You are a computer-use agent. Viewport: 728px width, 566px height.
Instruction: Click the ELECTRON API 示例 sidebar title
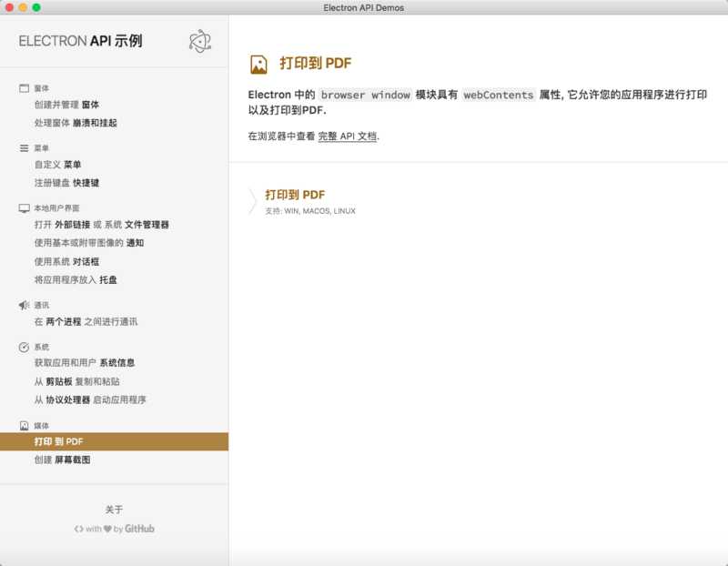80,41
